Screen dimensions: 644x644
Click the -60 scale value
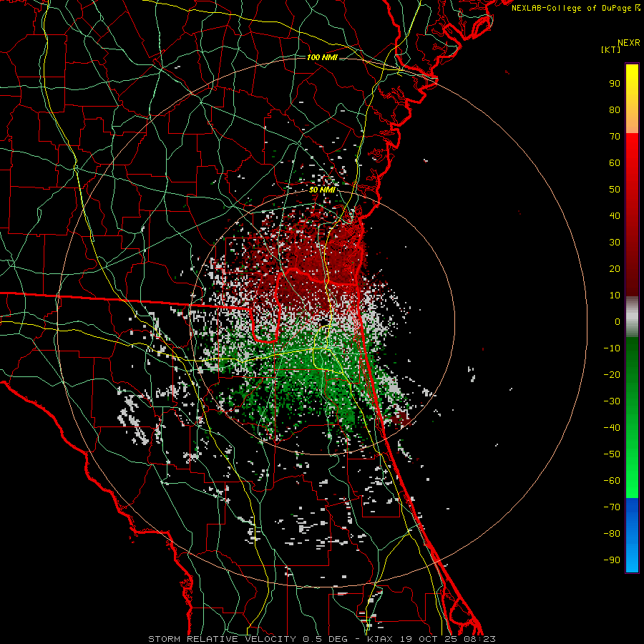coord(612,481)
